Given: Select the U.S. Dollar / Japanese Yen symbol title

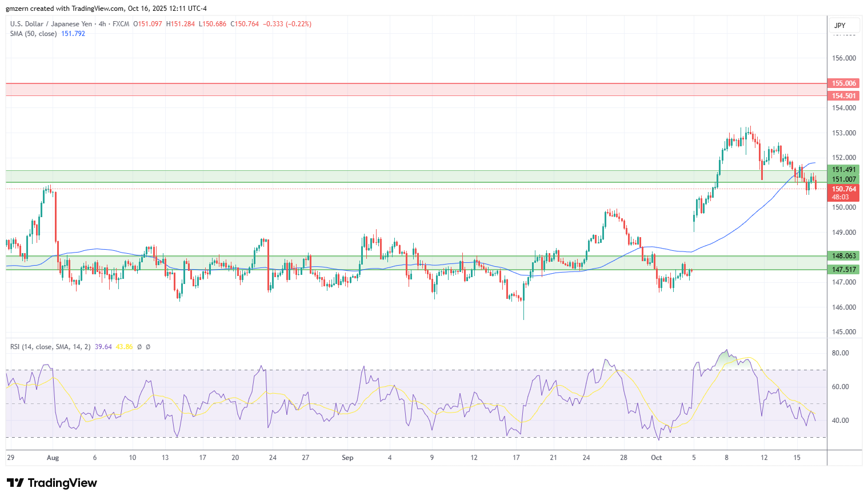Looking at the screenshot, I should 51,24.
